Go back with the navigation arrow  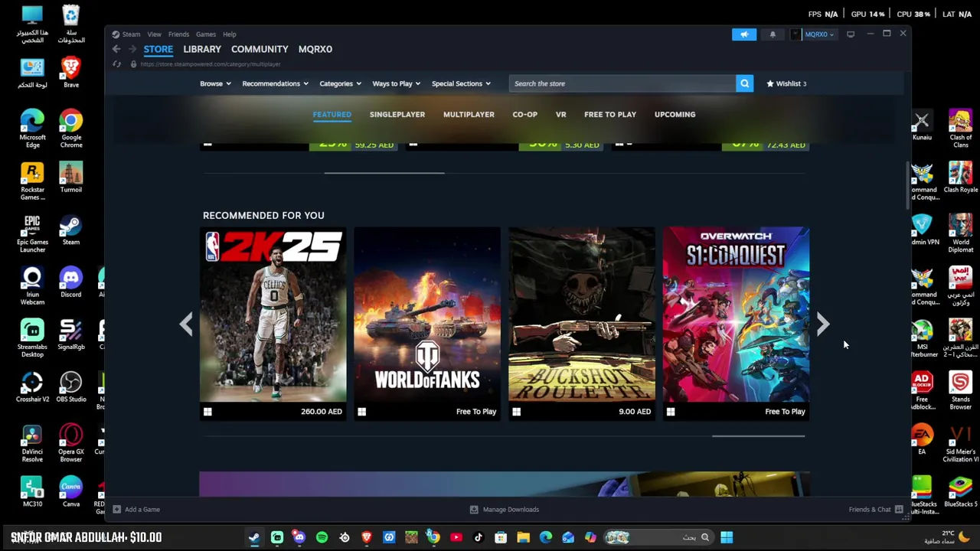pyautogui.click(x=116, y=49)
